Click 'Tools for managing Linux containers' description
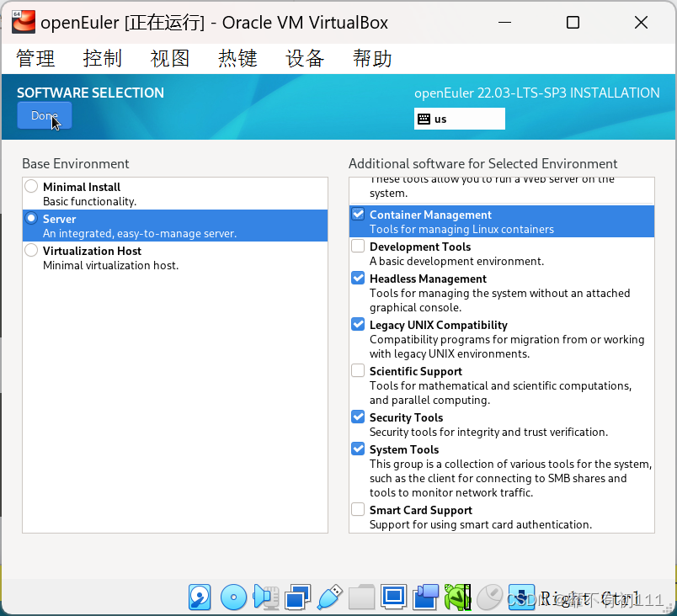The height and width of the screenshot is (616, 677). point(461,229)
